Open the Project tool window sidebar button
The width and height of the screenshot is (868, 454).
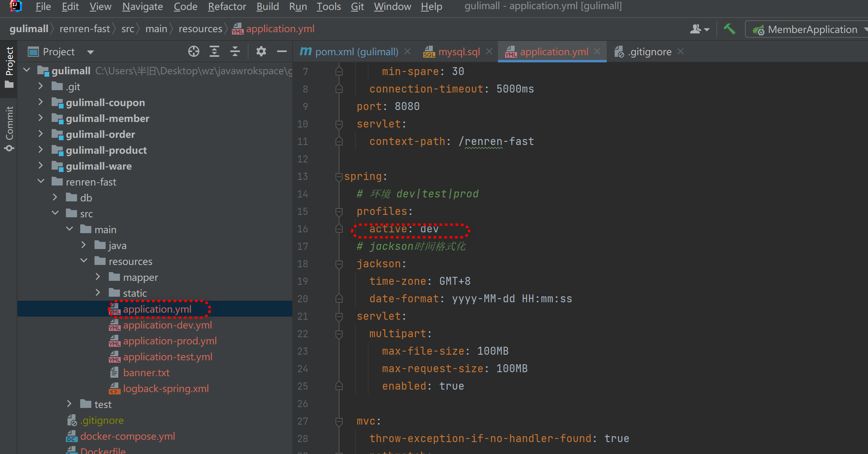tap(9, 68)
